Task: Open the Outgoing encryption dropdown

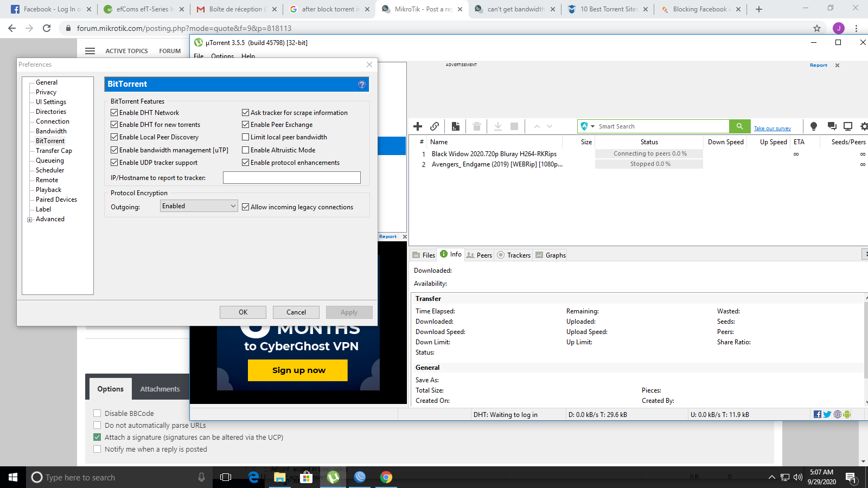Action: pyautogui.click(x=199, y=206)
